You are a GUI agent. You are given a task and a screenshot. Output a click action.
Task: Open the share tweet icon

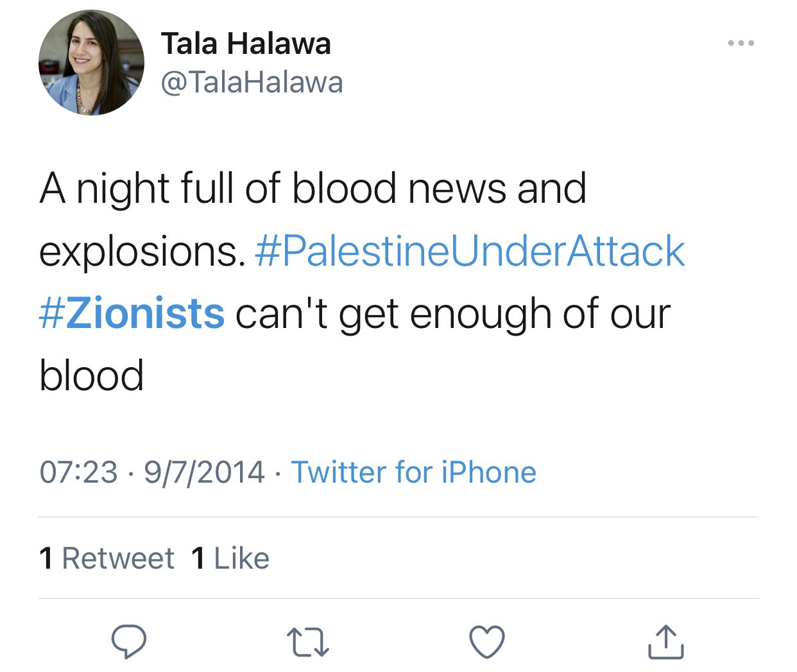665,642
